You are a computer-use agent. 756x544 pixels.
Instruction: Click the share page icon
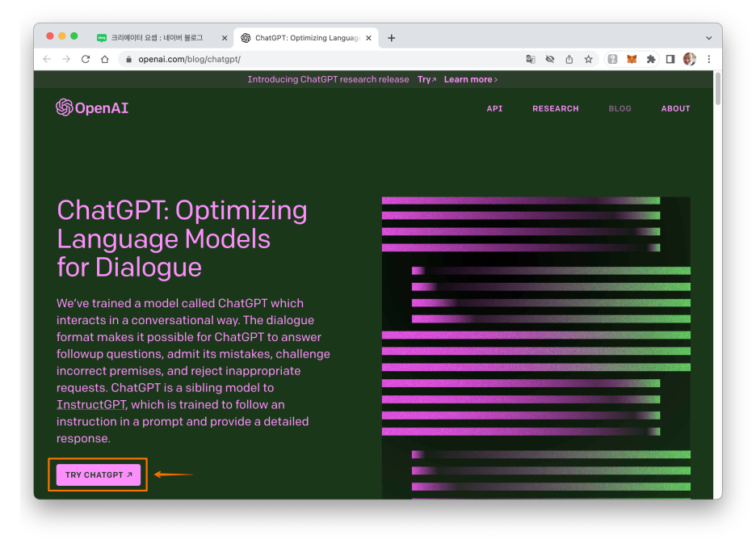coord(569,59)
